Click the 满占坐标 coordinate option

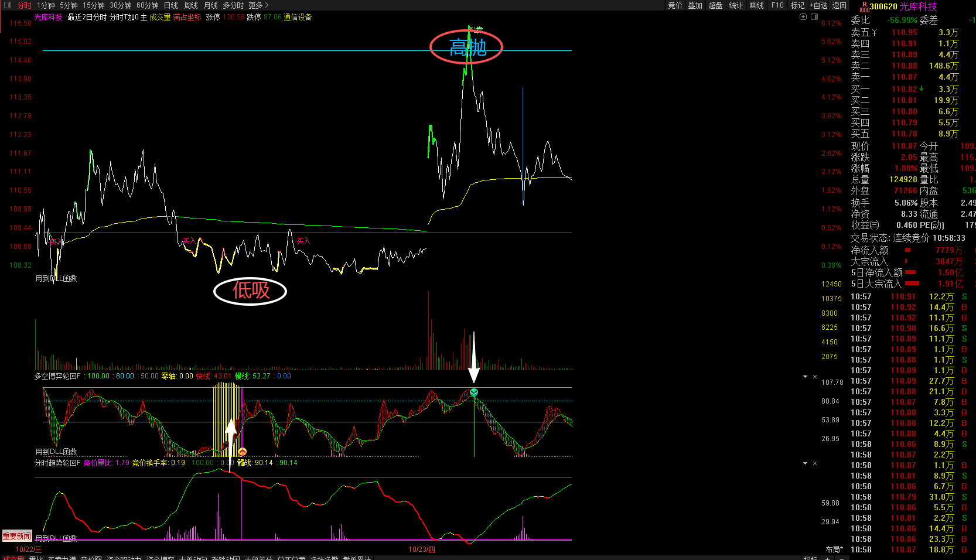[187, 18]
